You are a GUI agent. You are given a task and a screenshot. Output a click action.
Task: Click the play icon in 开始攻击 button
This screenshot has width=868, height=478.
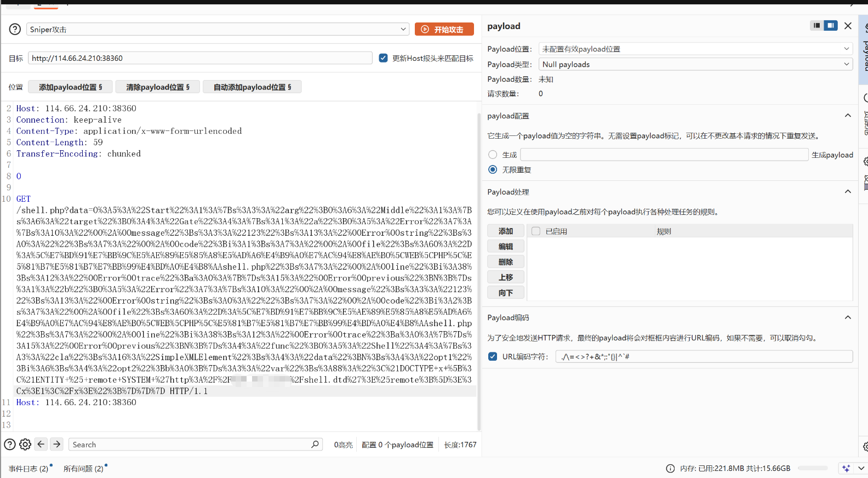(x=425, y=30)
